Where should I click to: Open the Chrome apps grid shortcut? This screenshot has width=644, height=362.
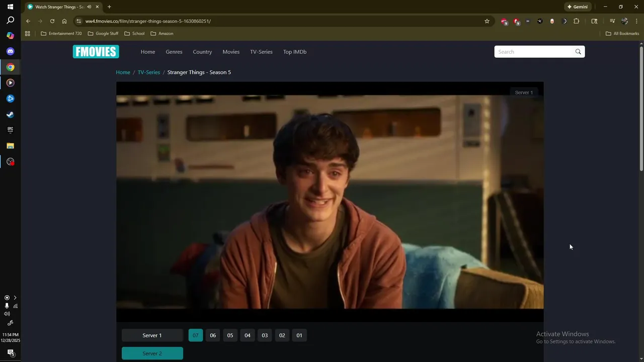[28, 34]
